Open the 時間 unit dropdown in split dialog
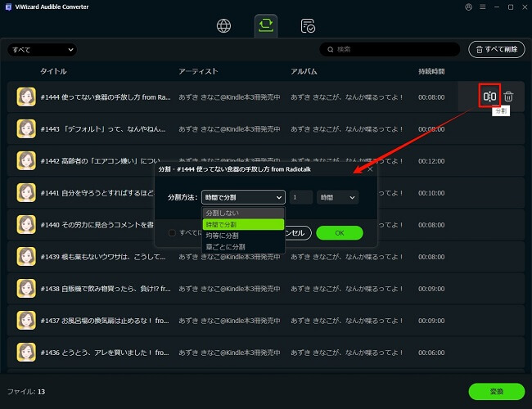 tap(337, 197)
